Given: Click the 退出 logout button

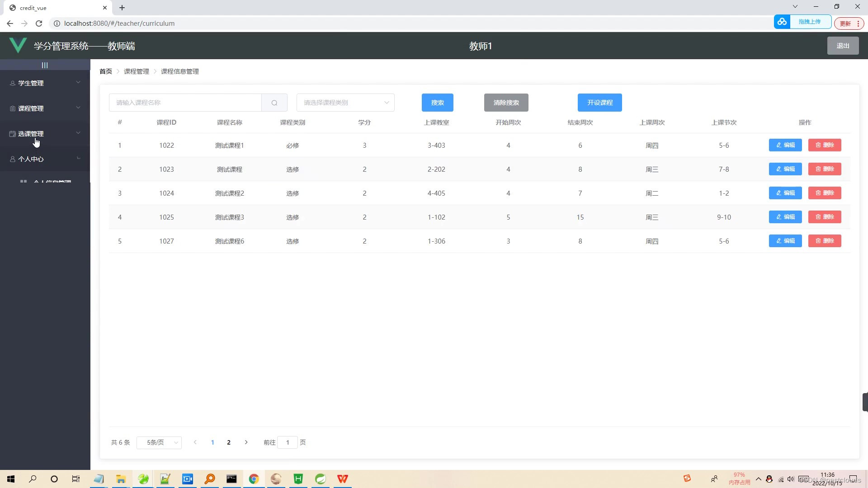Looking at the screenshot, I should pyautogui.click(x=843, y=45).
